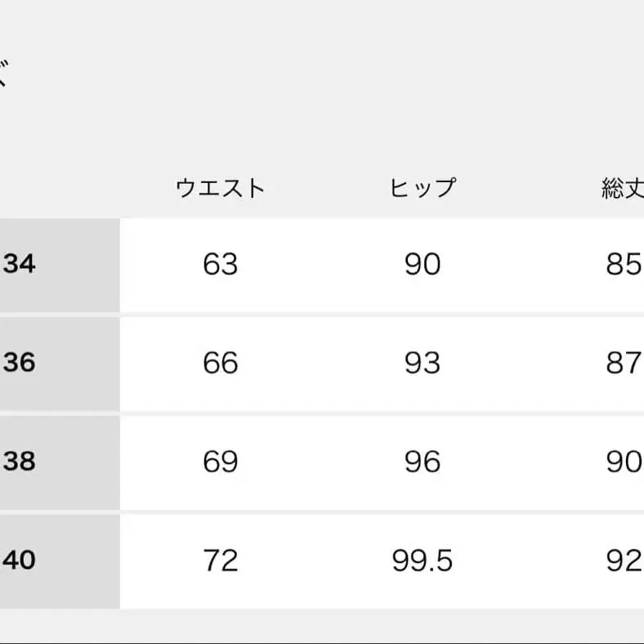Select the size 34 row label
The width and height of the screenshot is (644, 644).
20,265
